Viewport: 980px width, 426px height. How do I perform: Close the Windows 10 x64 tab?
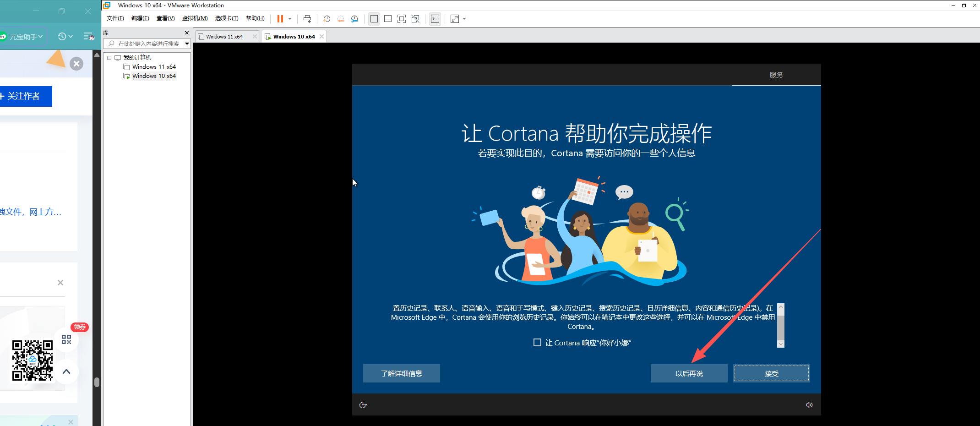[x=321, y=37]
